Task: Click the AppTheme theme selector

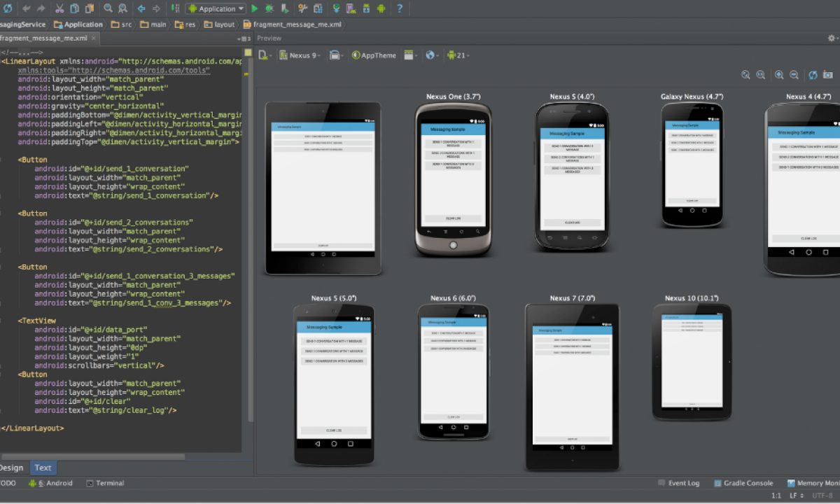Action: [374, 55]
